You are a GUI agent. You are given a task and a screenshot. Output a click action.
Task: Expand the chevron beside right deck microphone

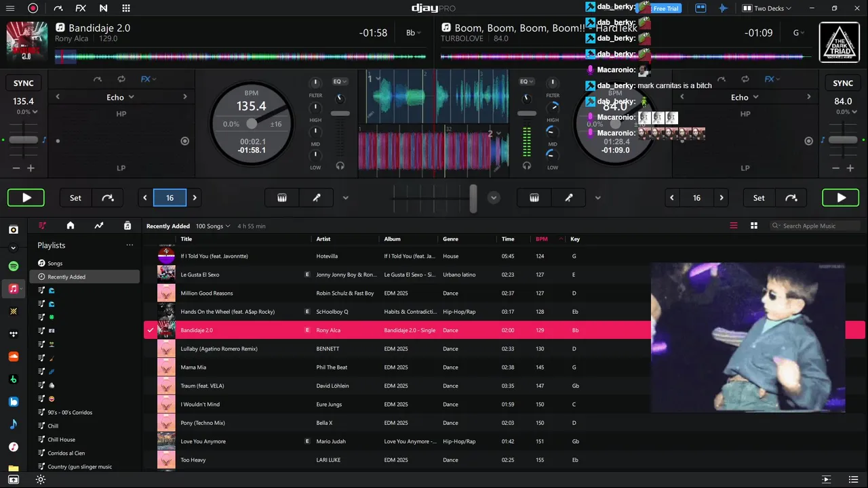[x=597, y=198]
